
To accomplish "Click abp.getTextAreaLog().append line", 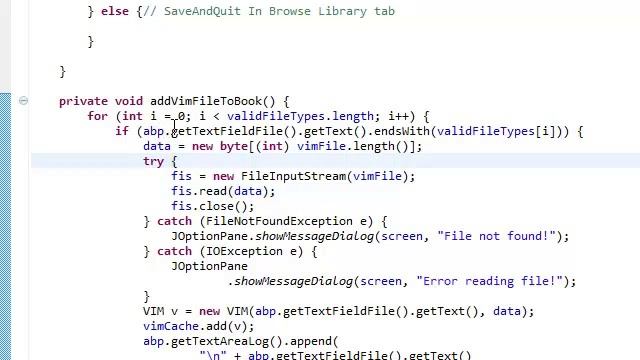I will (241, 342).
